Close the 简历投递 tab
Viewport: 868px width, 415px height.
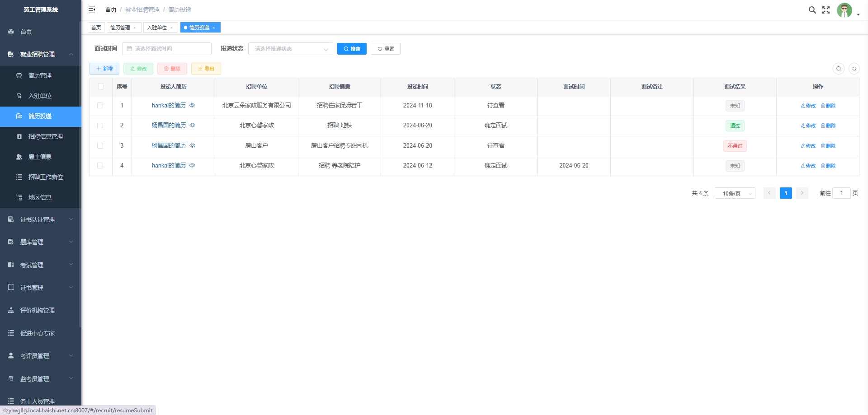click(x=214, y=28)
